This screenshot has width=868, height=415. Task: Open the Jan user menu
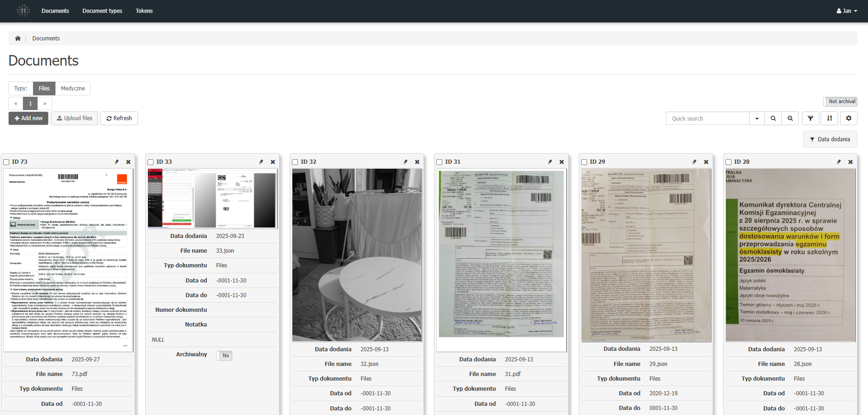[846, 11]
